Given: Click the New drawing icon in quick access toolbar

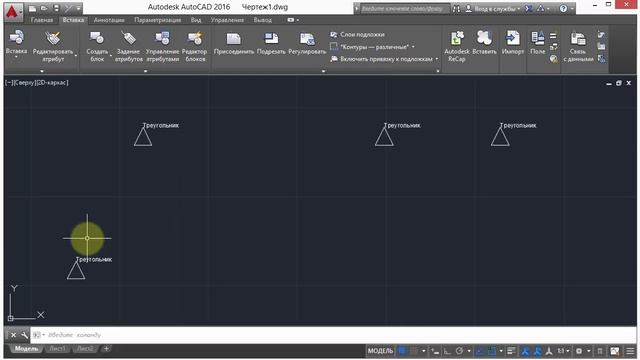Looking at the screenshot, I should (33, 8).
